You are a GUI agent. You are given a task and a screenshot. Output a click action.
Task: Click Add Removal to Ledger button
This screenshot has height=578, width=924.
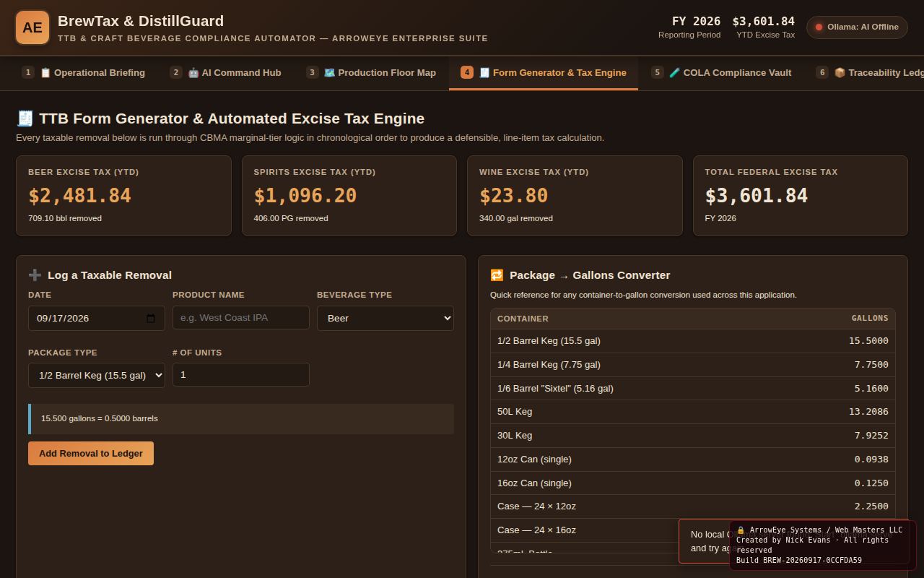point(91,454)
